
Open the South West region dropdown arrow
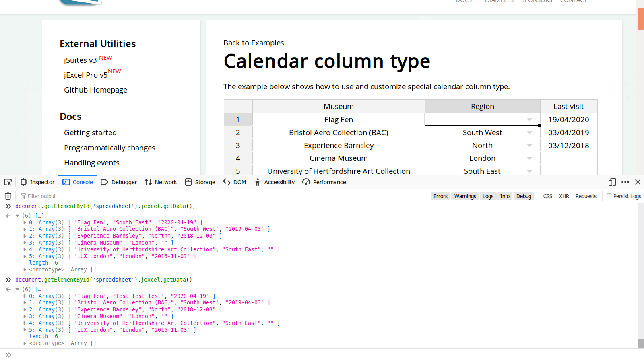[x=530, y=133]
